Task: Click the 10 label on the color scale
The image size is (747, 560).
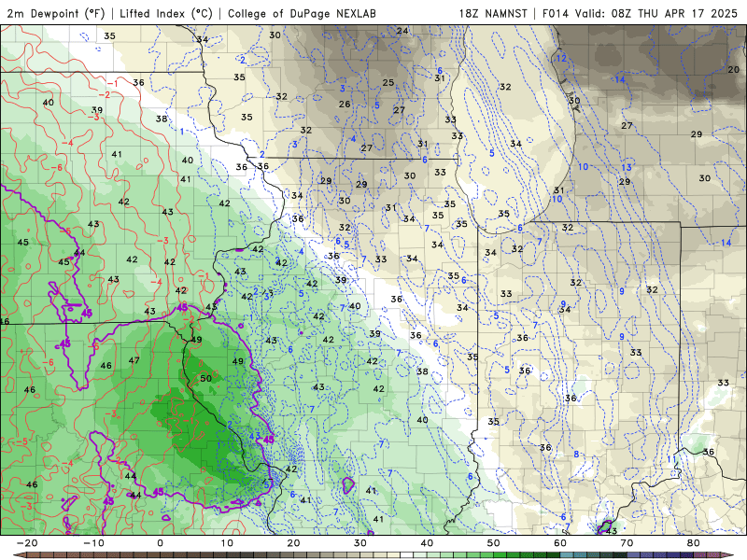Action: coord(227,543)
